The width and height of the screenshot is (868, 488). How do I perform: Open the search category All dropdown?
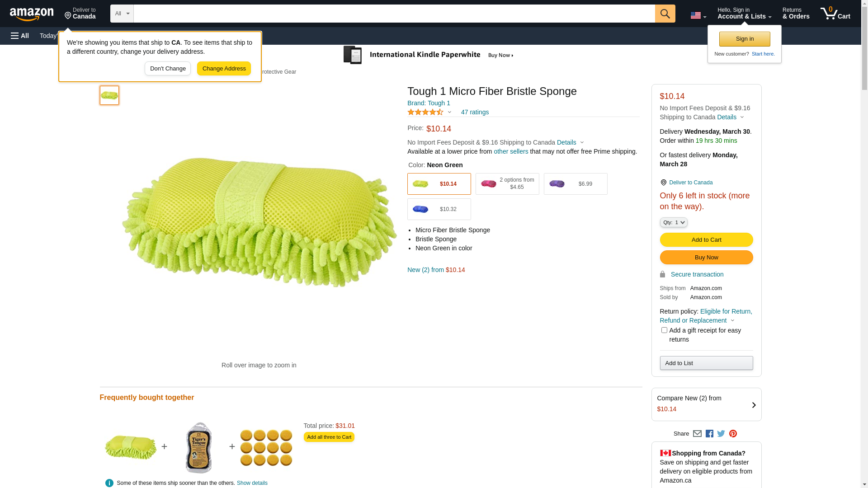pyautogui.click(x=122, y=14)
